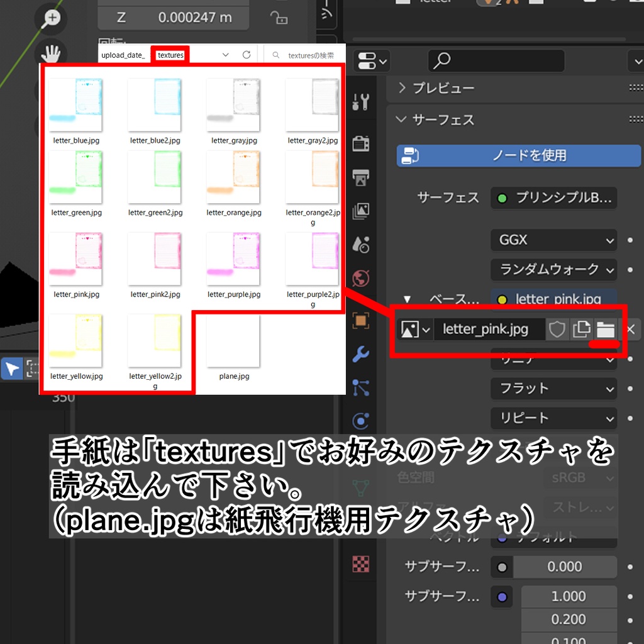
Task: Open the folder browser next to letter_pink.jpg
Action: (x=605, y=329)
